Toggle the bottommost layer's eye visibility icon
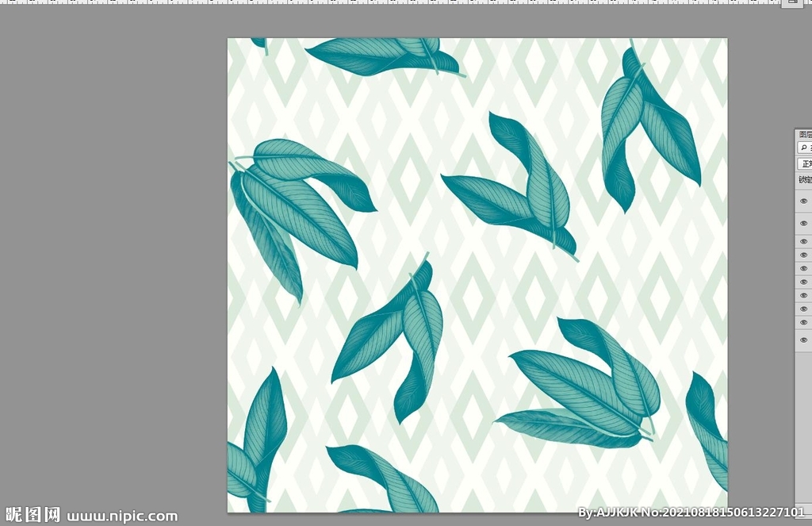This screenshot has height=526, width=812. coord(804,340)
